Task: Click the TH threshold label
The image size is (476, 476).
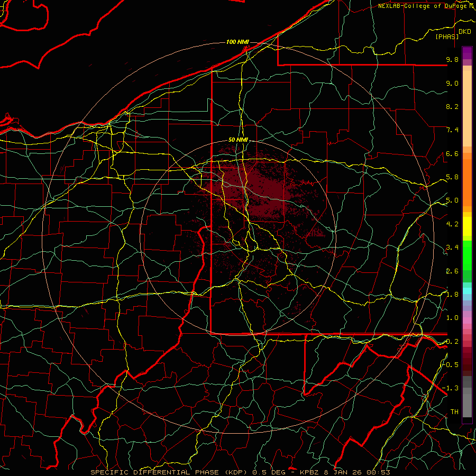Action: tap(454, 412)
